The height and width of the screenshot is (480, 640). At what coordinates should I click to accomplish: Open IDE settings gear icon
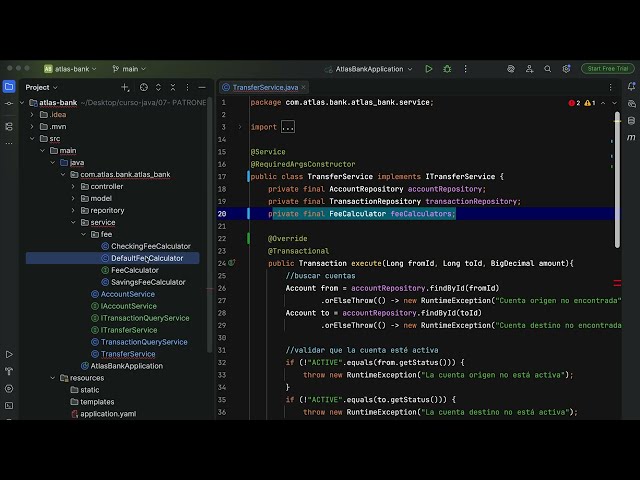point(566,69)
